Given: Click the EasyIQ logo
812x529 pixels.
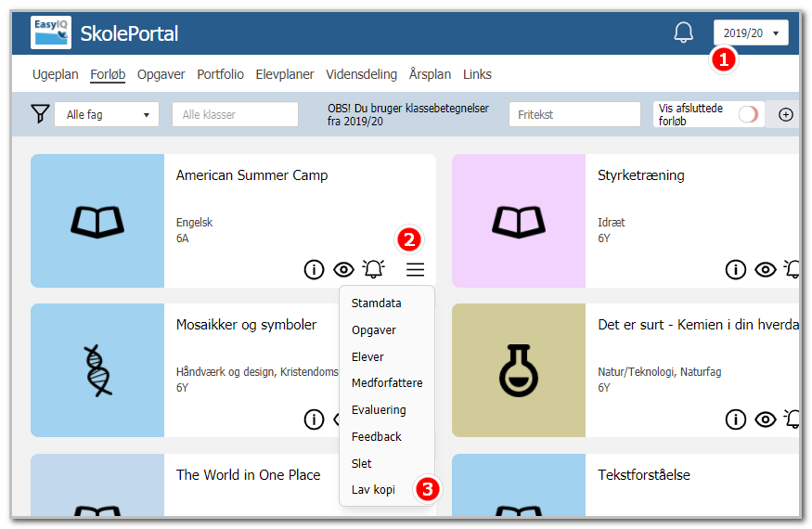Looking at the screenshot, I should (51, 32).
